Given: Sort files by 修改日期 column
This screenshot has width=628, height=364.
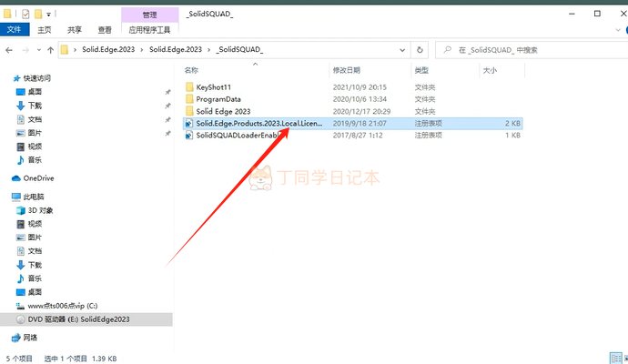Looking at the screenshot, I should coord(347,70).
